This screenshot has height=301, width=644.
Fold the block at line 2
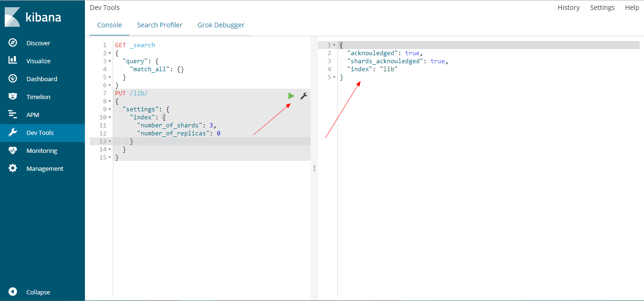pyautogui.click(x=110, y=53)
